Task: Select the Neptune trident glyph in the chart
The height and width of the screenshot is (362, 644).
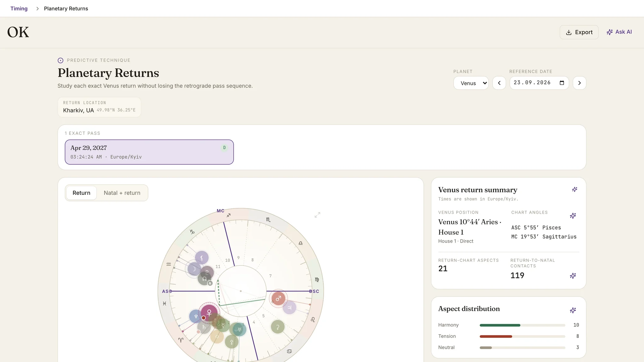Action: 196,316
